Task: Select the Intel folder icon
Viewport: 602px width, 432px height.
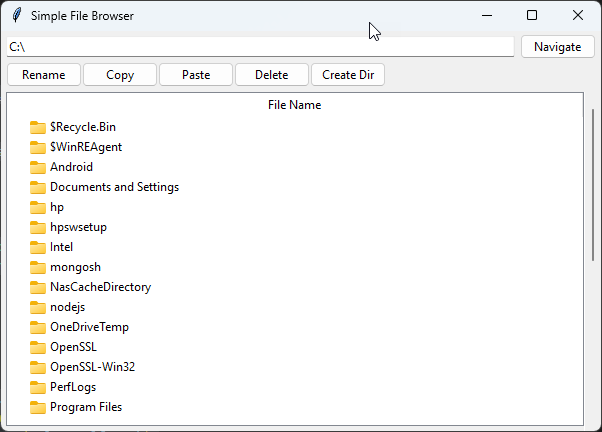Action: click(x=38, y=247)
